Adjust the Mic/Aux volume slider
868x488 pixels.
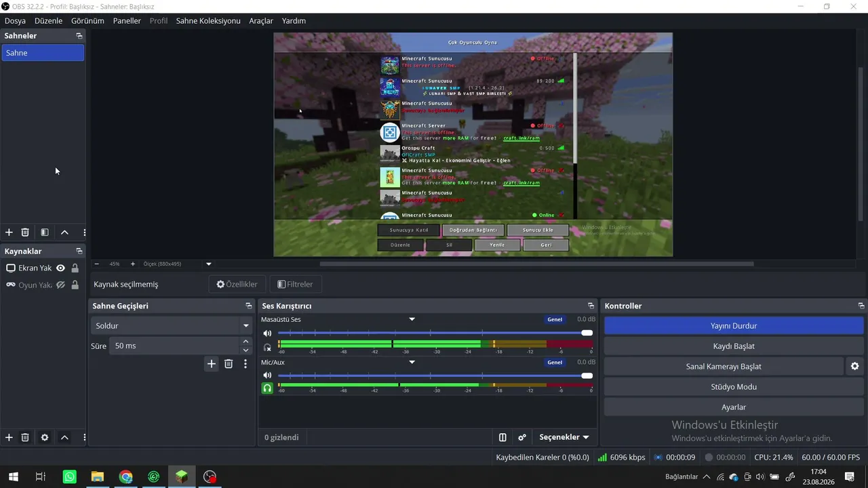pyautogui.click(x=435, y=375)
